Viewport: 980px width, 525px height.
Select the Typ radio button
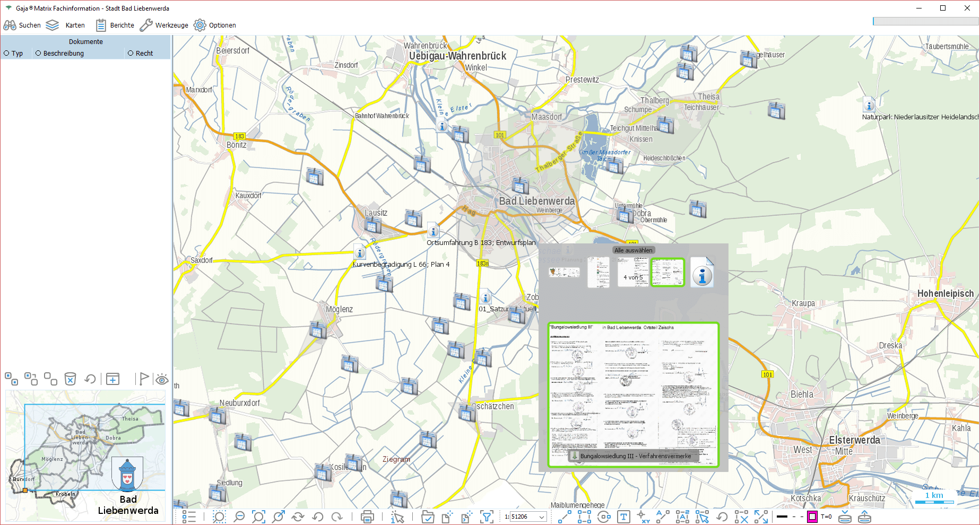(7, 54)
